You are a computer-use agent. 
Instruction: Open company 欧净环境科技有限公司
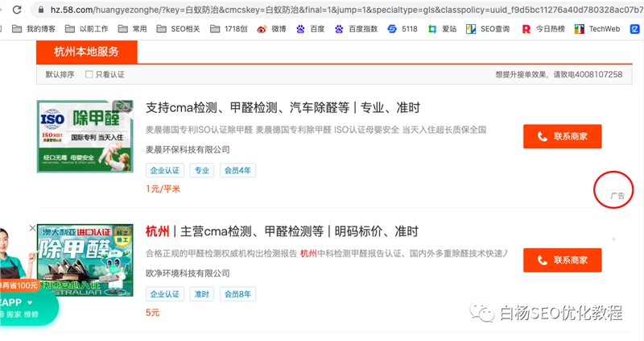(x=188, y=273)
